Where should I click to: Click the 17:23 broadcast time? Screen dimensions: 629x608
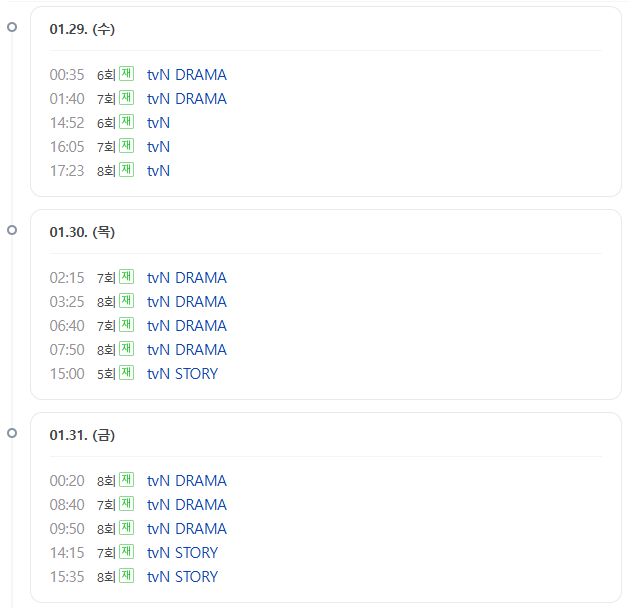tap(67, 171)
